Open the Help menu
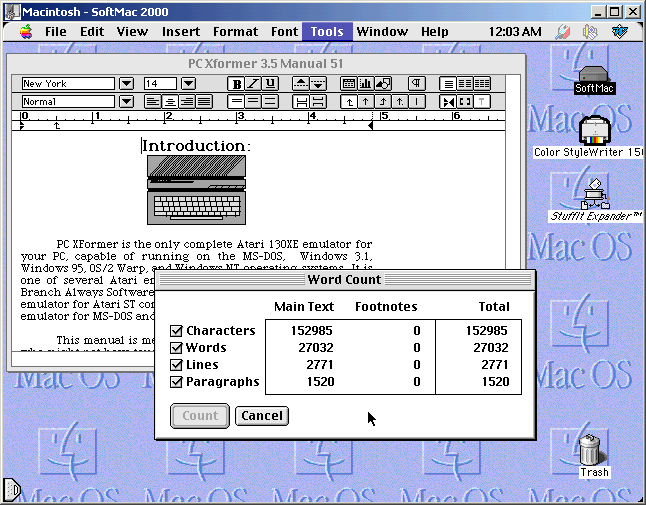Image resolution: width=646 pixels, height=505 pixels. [x=434, y=32]
